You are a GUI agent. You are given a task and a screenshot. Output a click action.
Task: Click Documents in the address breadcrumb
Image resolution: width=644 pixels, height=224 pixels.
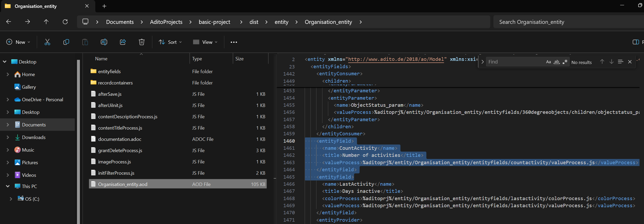pyautogui.click(x=120, y=22)
